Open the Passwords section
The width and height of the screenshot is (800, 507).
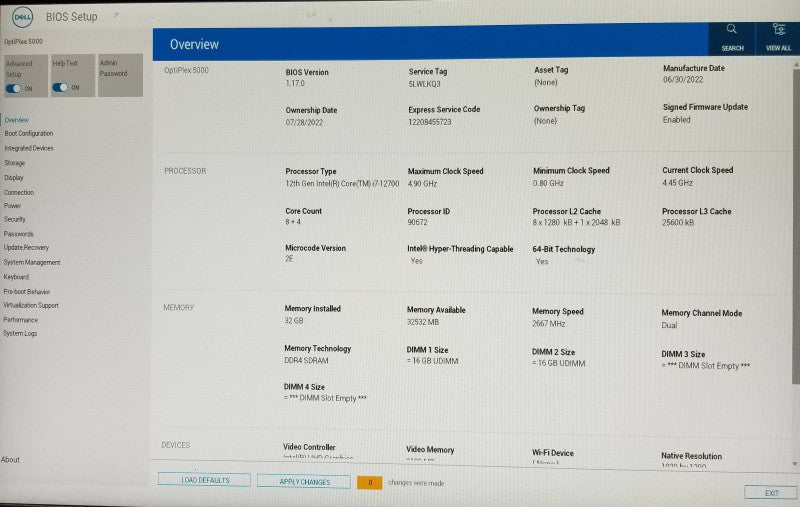[x=18, y=234]
